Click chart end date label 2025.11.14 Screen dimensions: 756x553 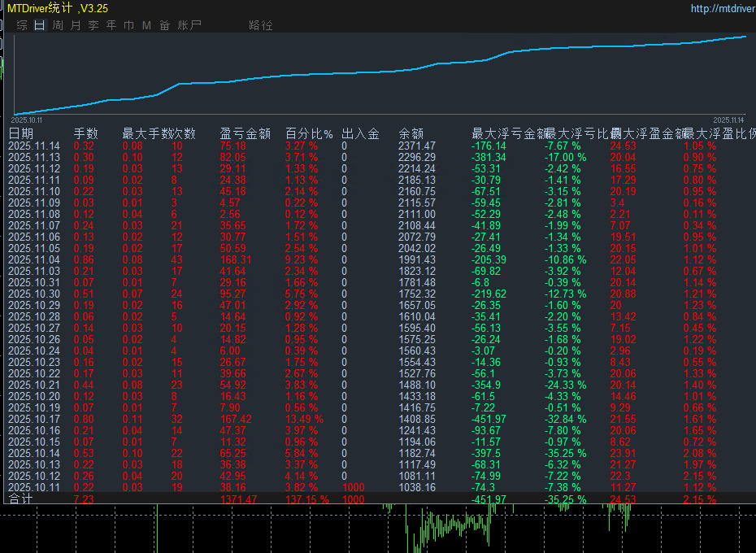pyautogui.click(x=728, y=120)
